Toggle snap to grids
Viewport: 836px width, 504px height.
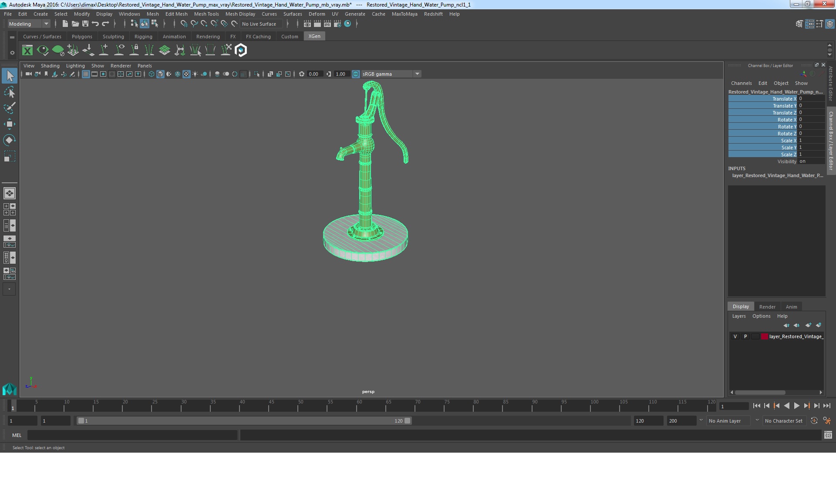[x=184, y=24]
